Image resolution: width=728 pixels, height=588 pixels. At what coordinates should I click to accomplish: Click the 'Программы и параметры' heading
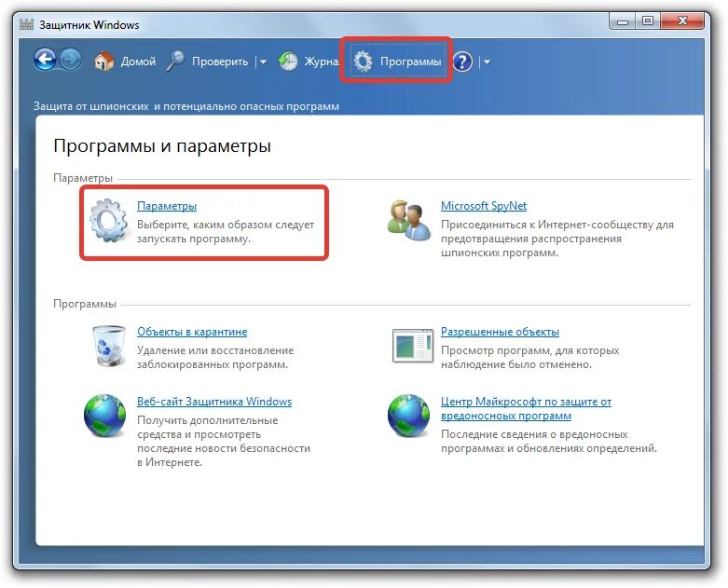coord(162,145)
